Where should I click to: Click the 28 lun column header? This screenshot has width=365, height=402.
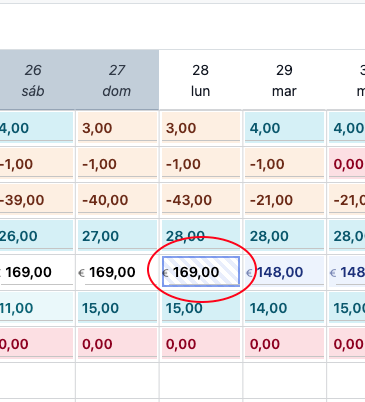201,80
